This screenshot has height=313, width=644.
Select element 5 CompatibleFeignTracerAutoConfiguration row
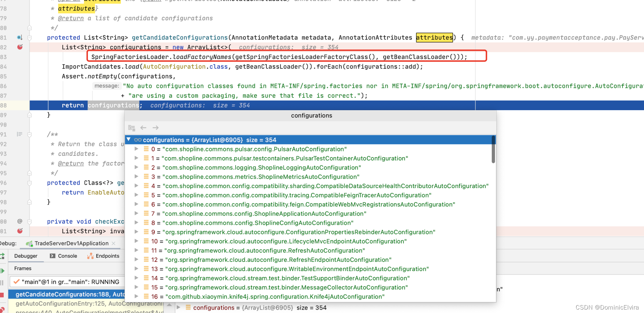tap(308, 195)
